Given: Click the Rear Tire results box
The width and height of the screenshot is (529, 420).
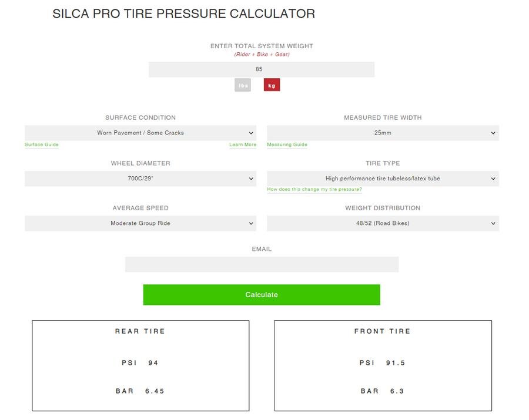Looking at the screenshot, I should (x=140, y=366).
